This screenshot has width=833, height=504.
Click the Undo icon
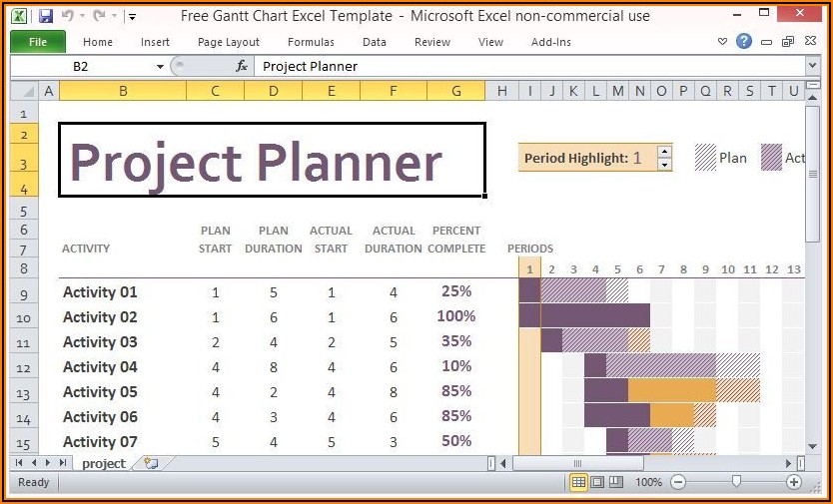[x=68, y=16]
